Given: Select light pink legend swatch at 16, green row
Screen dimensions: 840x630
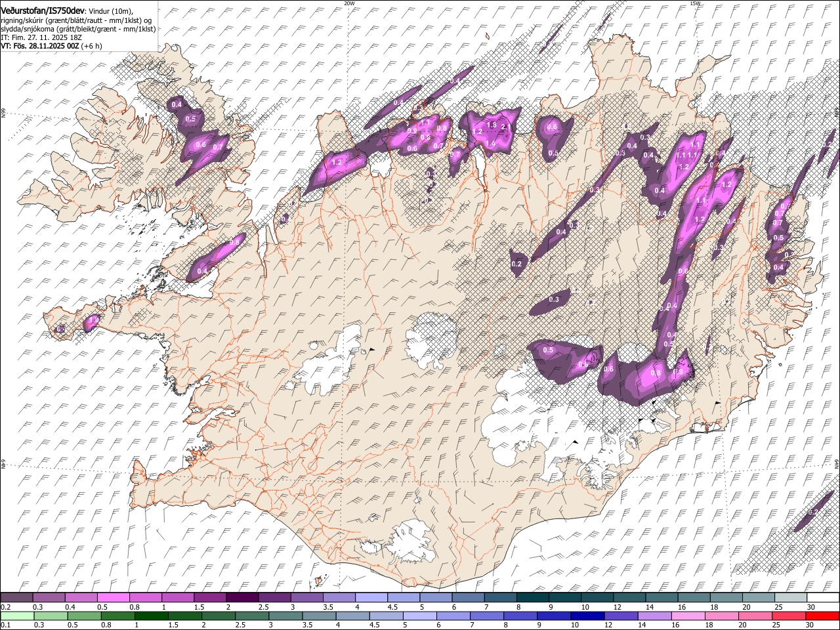Looking at the screenshot, I should (688, 616).
